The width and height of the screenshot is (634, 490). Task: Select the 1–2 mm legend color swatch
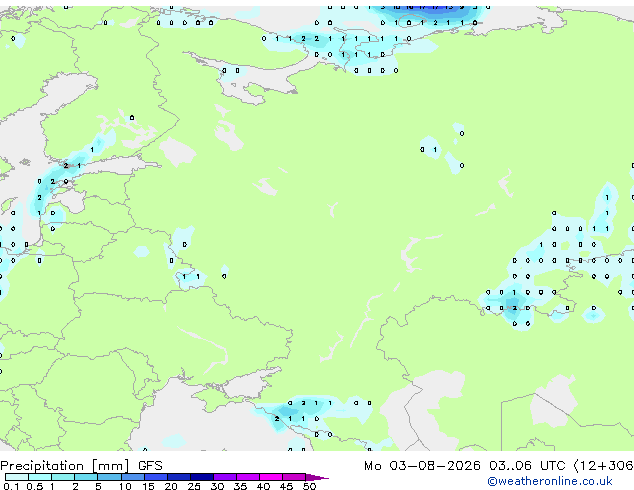click(x=63, y=477)
